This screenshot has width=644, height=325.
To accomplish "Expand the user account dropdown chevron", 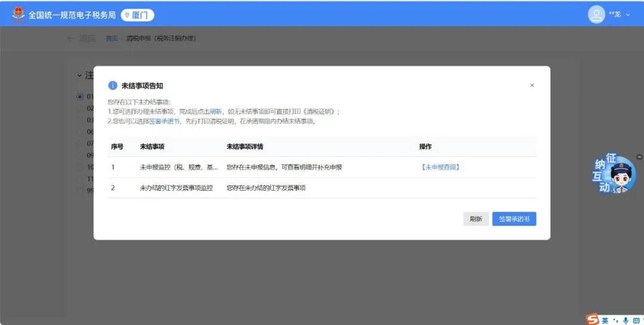I will (x=627, y=15).
